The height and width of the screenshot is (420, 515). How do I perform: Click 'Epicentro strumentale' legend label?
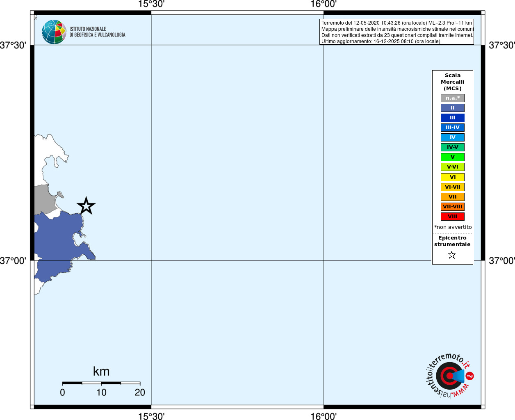click(x=452, y=241)
